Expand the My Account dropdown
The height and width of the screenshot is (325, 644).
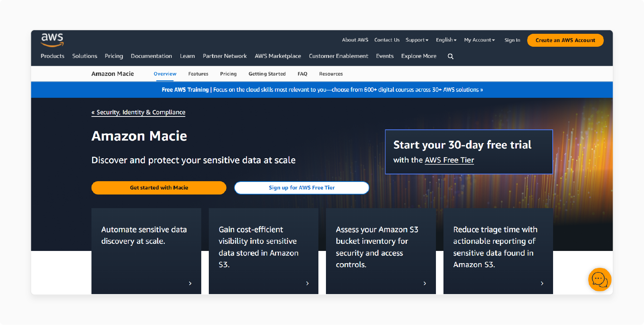pos(479,40)
